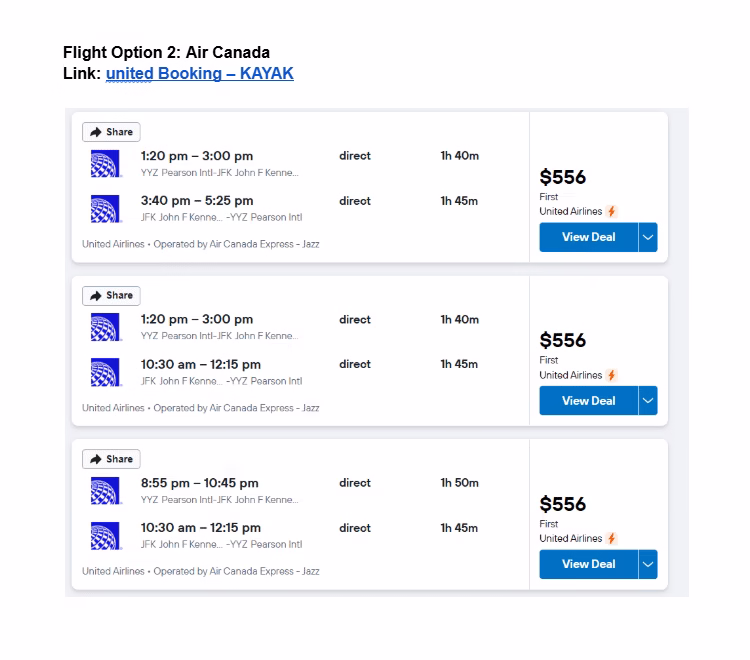Click United logo for third card 10:30 am flight

point(105,536)
